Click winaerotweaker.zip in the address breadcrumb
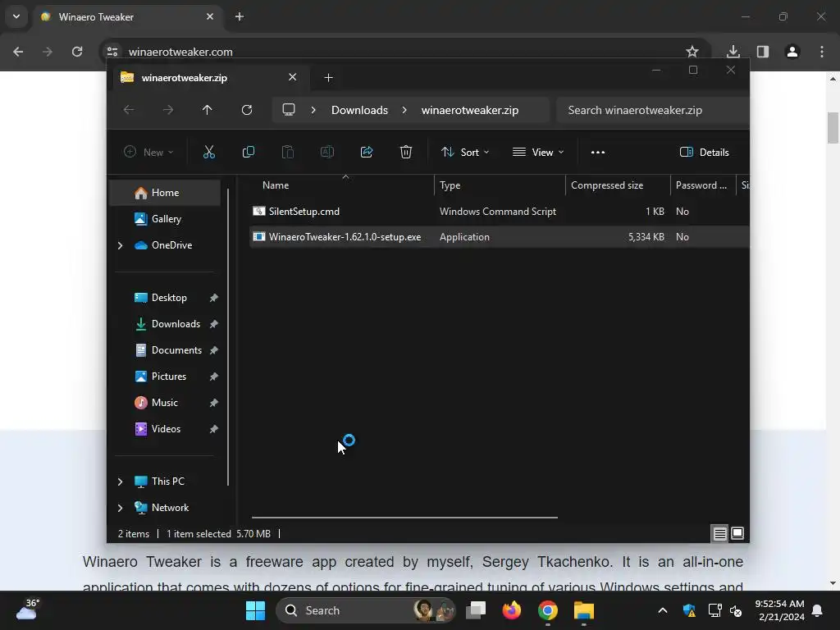This screenshot has width=840, height=630. tap(470, 110)
